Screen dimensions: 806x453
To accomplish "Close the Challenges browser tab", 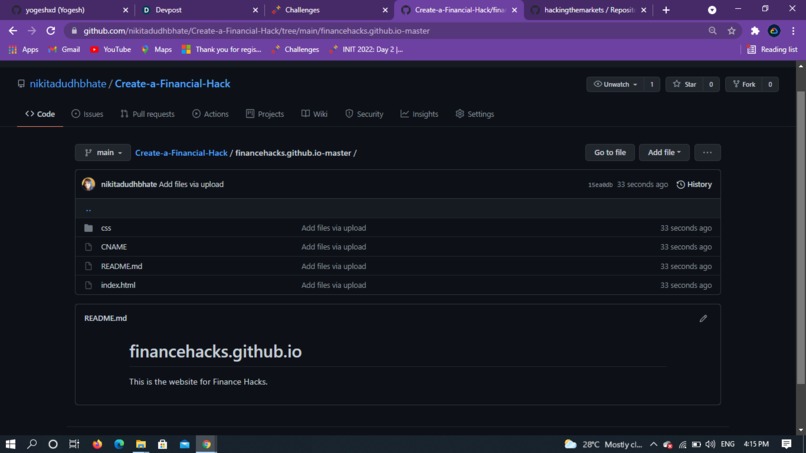I will 385,10.
